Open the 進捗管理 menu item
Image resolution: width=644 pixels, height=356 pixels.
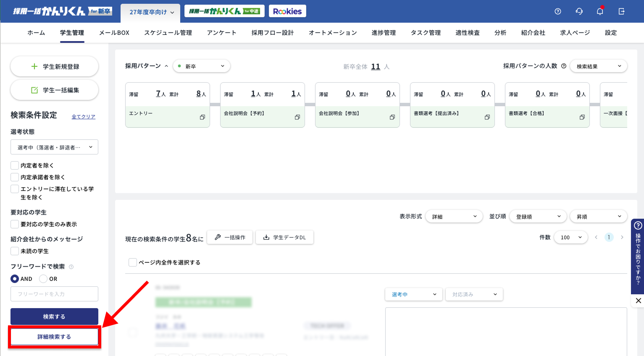[384, 32]
